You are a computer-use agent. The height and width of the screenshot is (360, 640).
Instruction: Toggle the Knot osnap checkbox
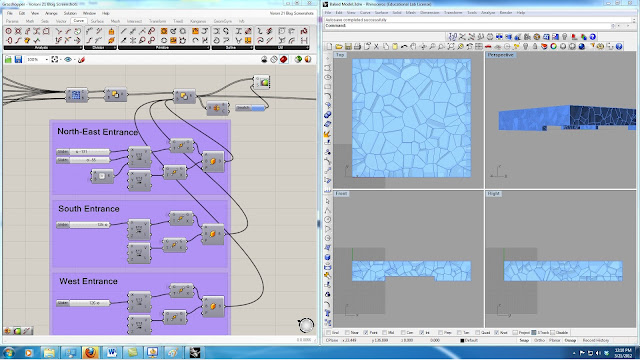(497, 333)
